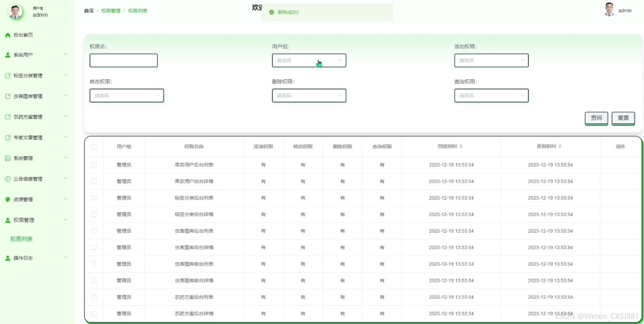The width and height of the screenshot is (644, 324).
Task: Click the 虫害图库前台详情 cell
Action: 194,280
